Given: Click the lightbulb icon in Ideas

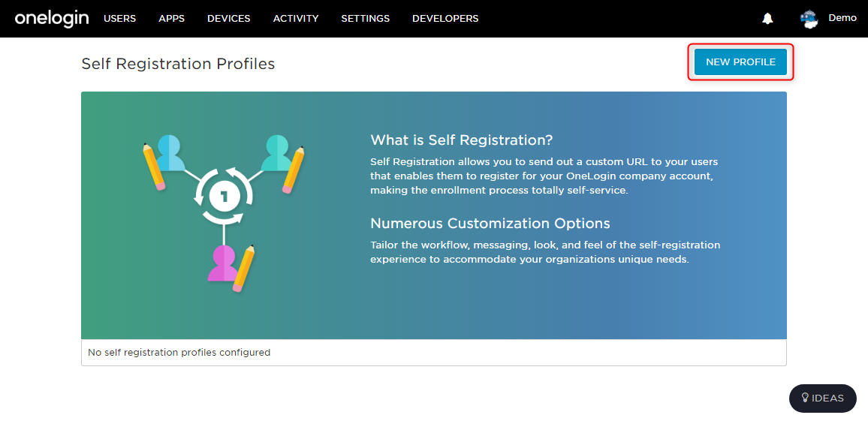Looking at the screenshot, I should point(806,398).
